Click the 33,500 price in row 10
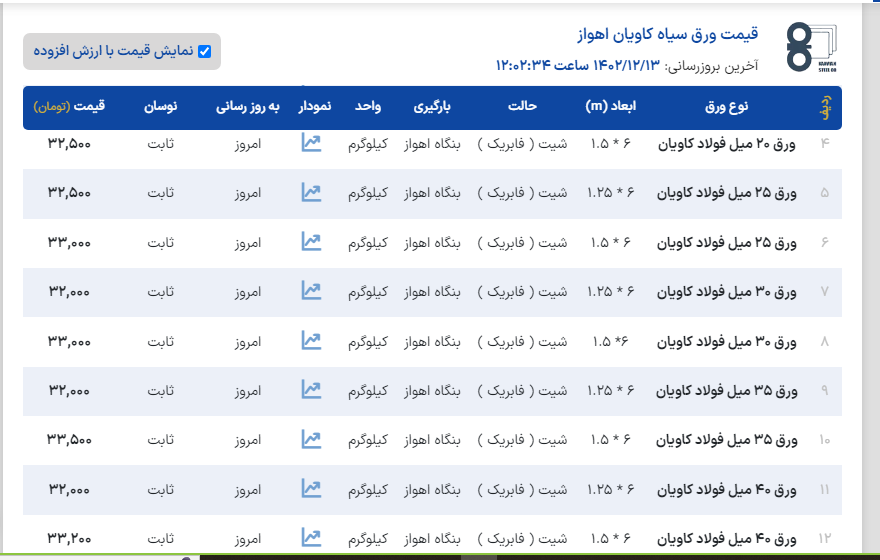This screenshot has width=880, height=560. point(69,439)
